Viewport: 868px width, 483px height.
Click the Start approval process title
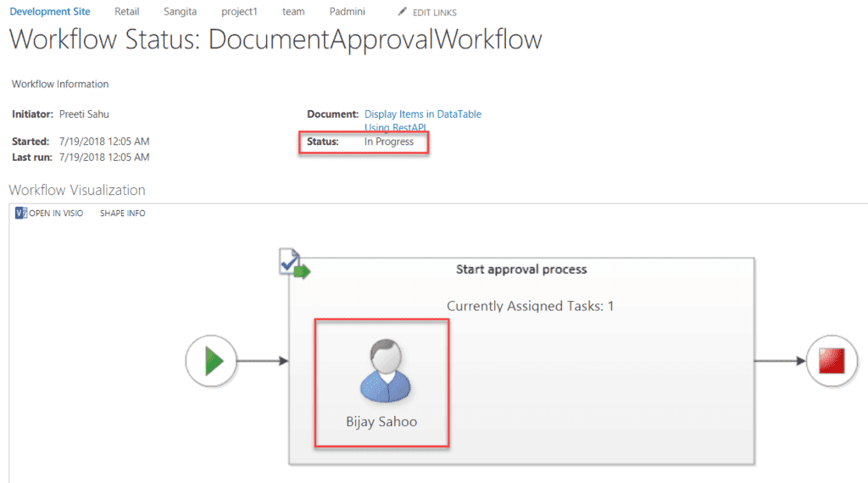point(521,269)
